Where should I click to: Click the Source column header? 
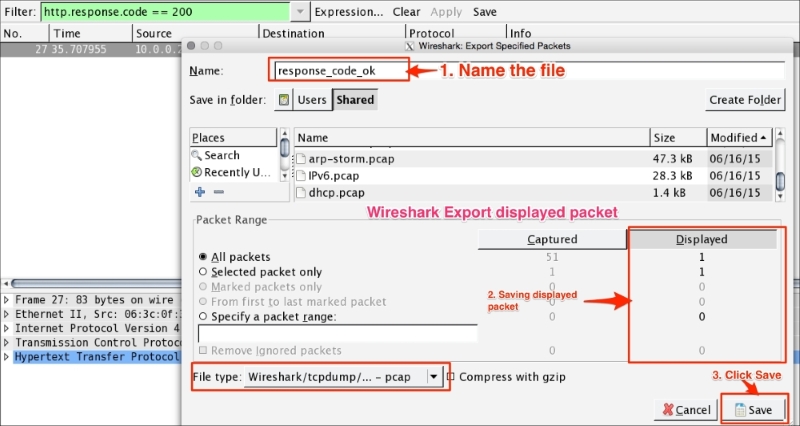tap(195, 34)
